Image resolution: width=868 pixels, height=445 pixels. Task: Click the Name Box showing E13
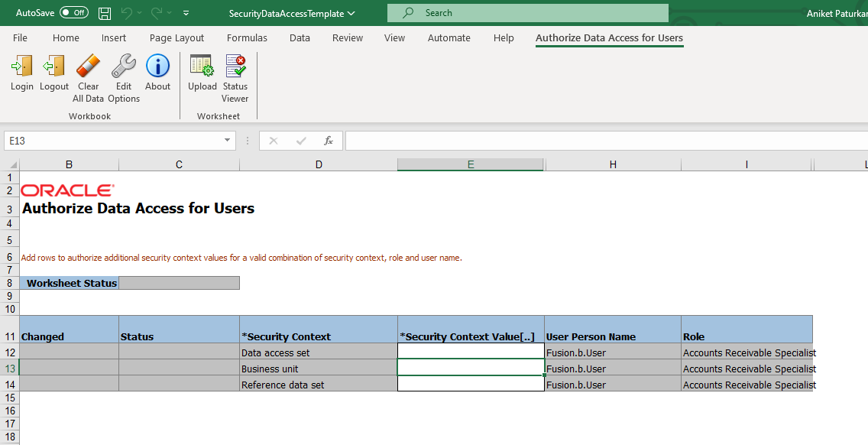coord(119,141)
